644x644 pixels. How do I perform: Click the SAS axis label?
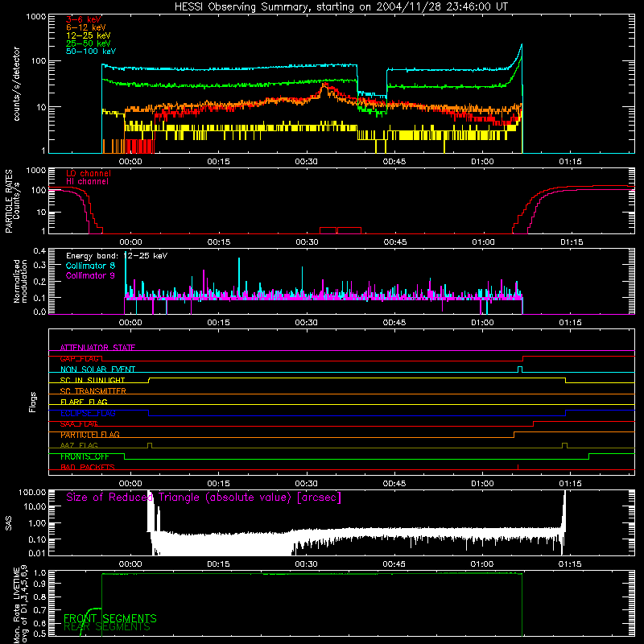coord(9,523)
